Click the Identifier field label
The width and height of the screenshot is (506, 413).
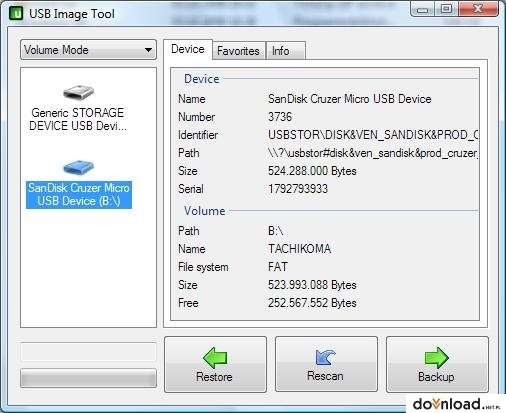tap(198, 135)
